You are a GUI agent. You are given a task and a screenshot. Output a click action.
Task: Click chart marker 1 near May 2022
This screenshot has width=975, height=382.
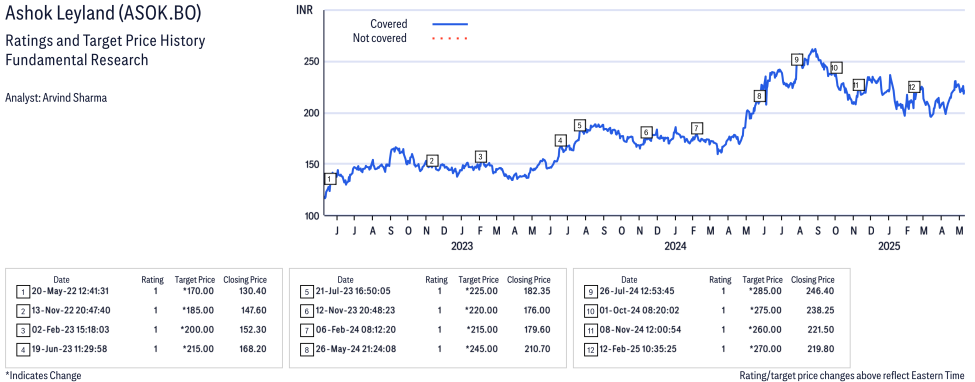coord(330,179)
